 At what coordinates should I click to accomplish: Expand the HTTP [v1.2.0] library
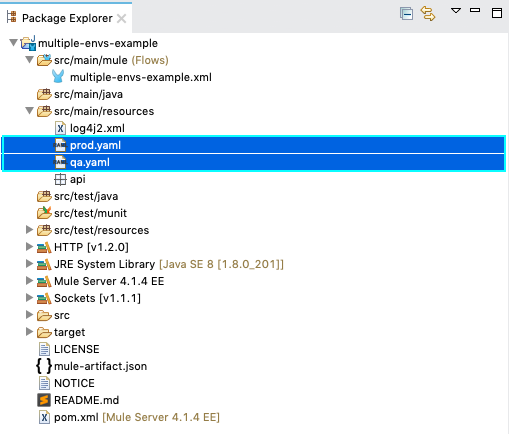point(29,246)
